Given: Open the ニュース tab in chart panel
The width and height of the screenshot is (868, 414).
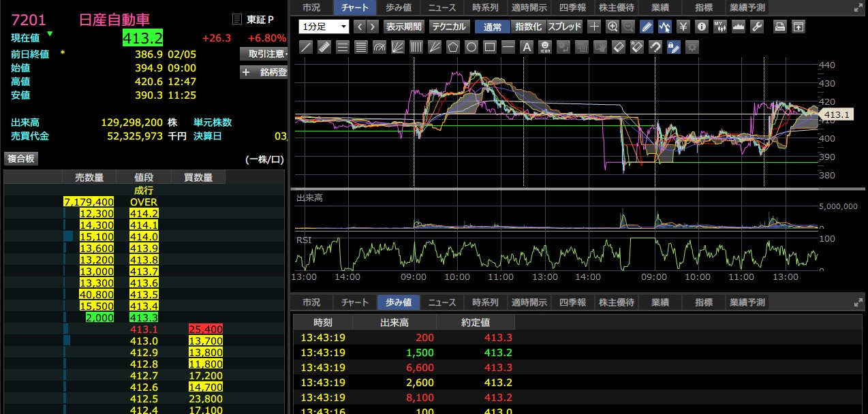Looking at the screenshot, I should tap(442, 7).
